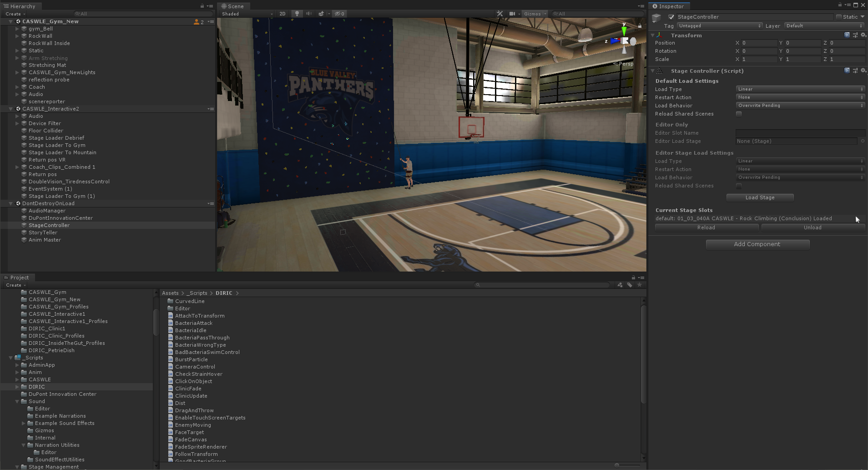Open default Restart Action dropdown

800,97
